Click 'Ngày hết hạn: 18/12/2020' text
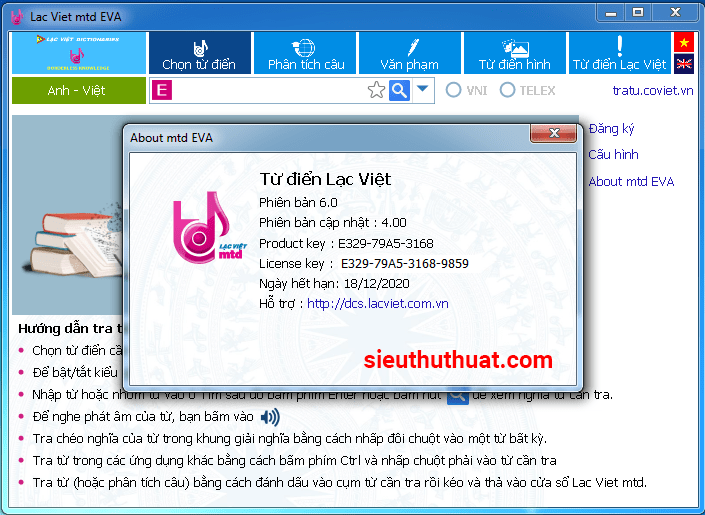The height and width of the screenshot is (515, 705). [x=334, y=284]
